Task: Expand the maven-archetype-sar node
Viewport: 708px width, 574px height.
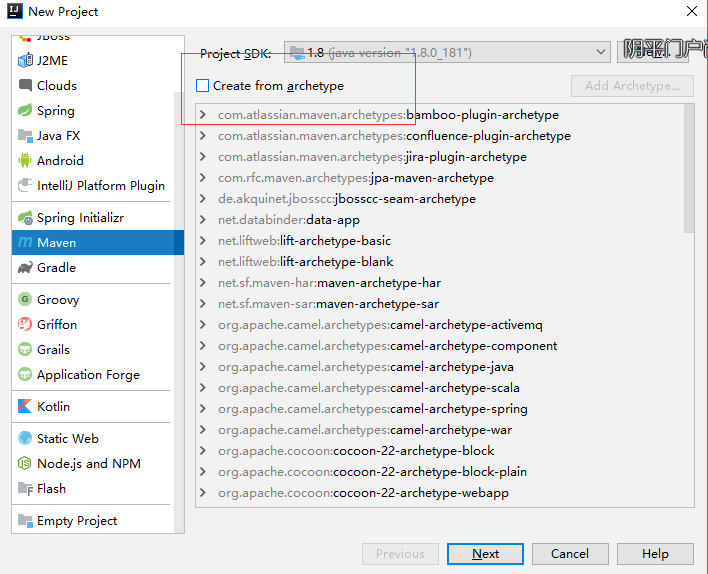Action: [x=203, y=303]
